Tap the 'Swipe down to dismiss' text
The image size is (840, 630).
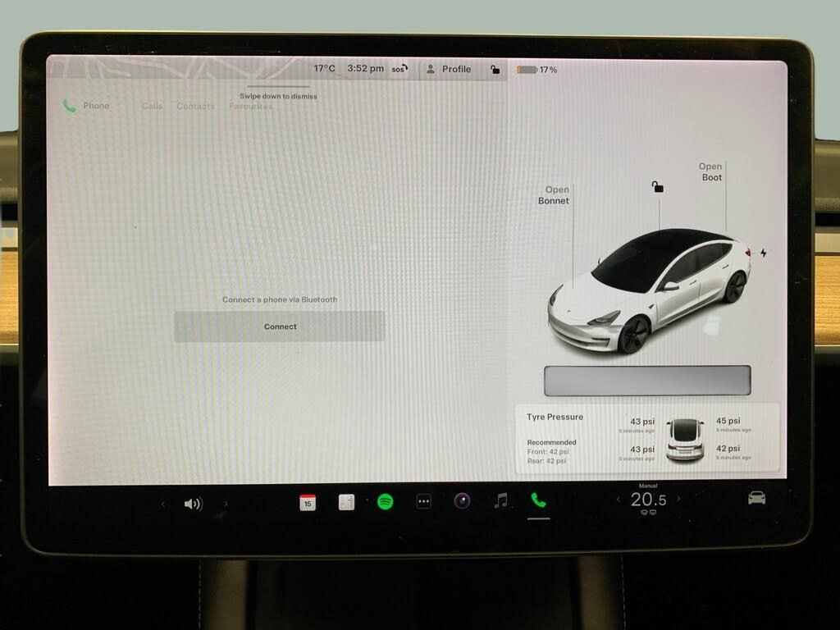click(x=278, y=97)
